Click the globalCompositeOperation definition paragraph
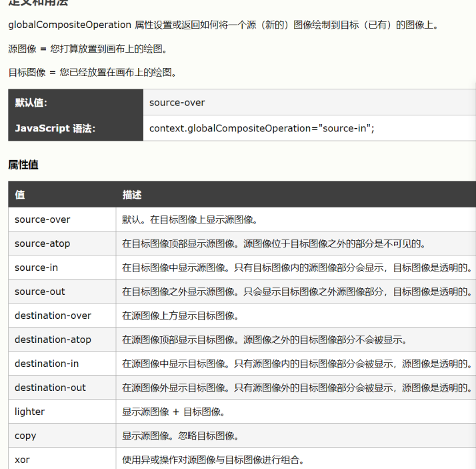Screen dimensions: 476x469 (x=224, y=25)
